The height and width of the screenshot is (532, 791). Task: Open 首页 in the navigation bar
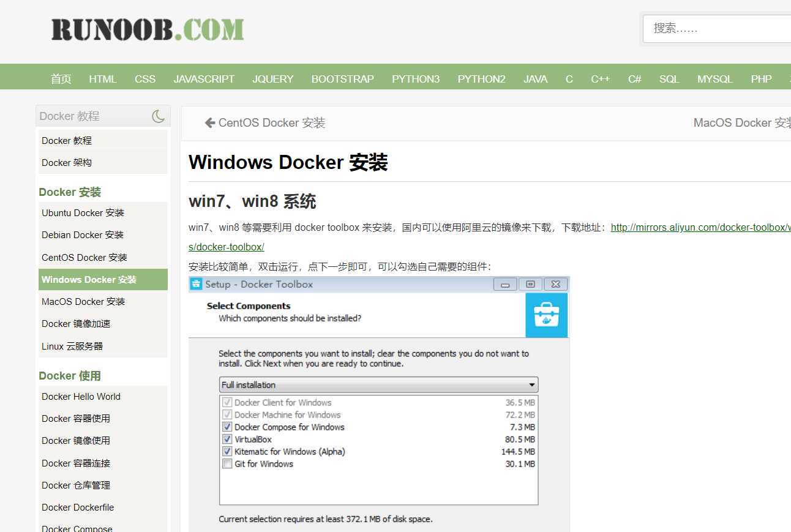click(61, 79)
